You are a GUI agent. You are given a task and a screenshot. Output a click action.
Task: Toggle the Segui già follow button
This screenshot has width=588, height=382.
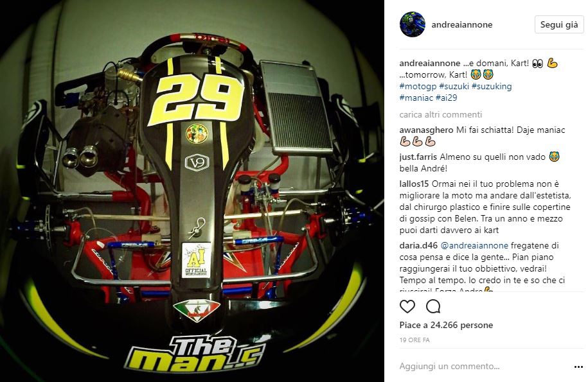click(x=559, y=24)
